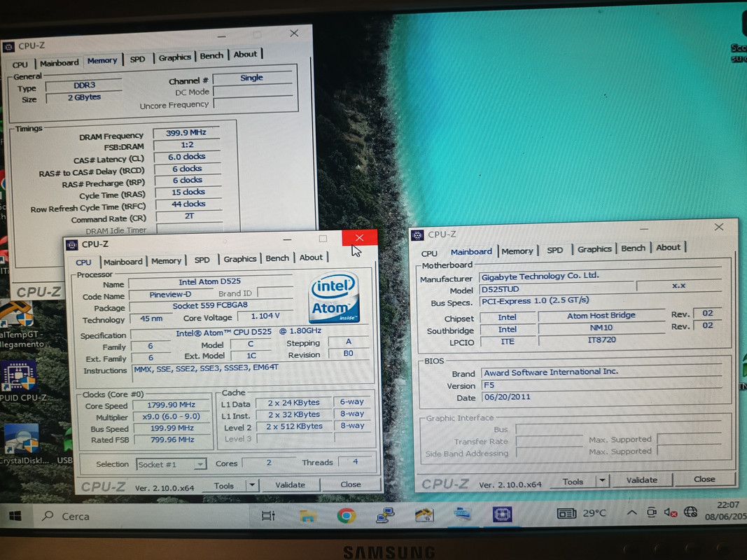Viewport: 747px width, 560px height.
Task: Click Validate in right CPU-Z window
Action: [642, 480]
